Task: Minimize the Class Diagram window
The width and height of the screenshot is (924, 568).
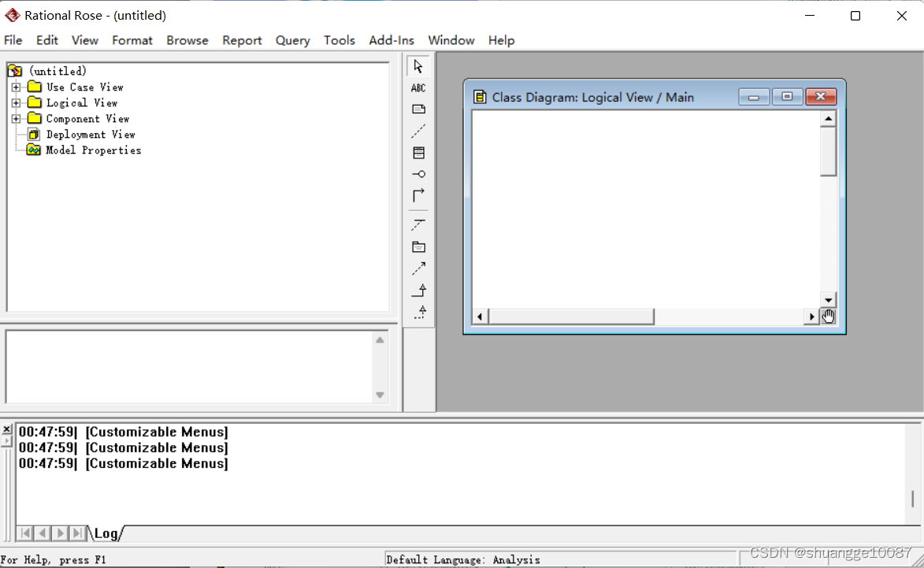Action: [x=754, y=97]
